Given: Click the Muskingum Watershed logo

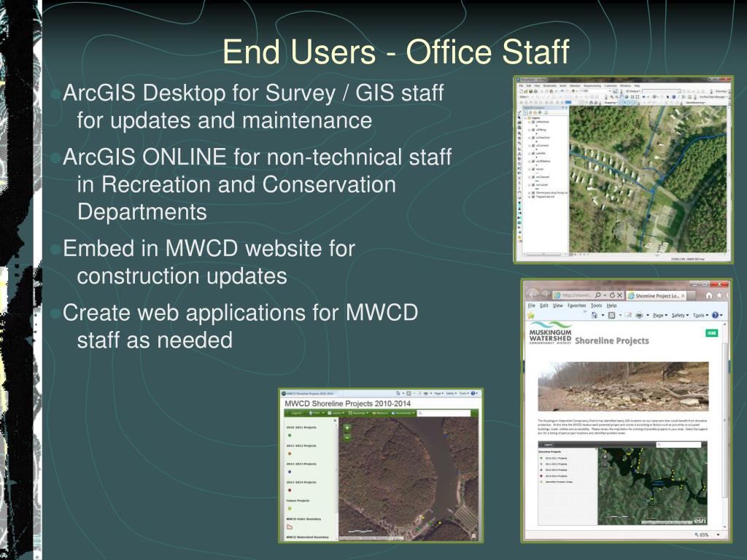Looking at the screenshot, I should pos(550,332).
